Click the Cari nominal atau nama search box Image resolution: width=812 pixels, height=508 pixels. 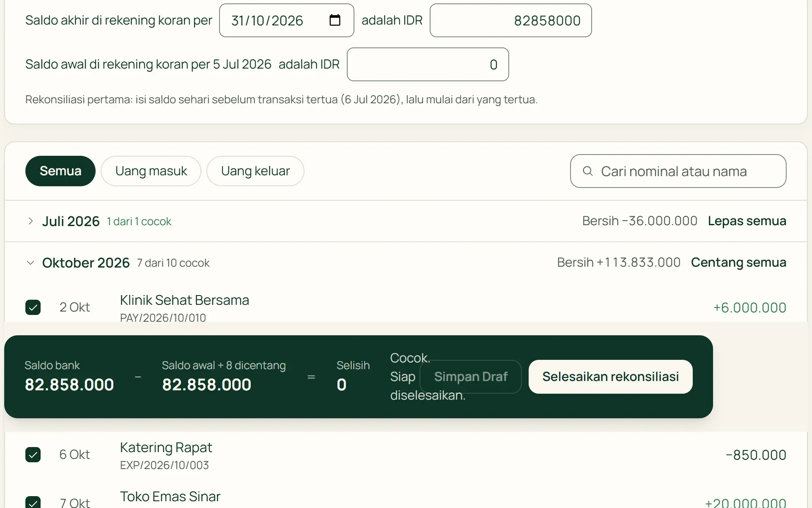[678, 171]
